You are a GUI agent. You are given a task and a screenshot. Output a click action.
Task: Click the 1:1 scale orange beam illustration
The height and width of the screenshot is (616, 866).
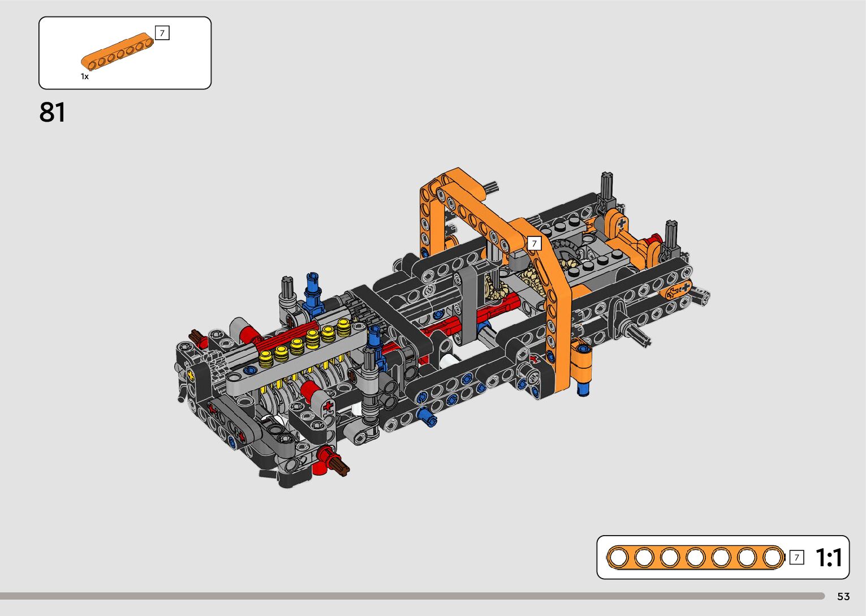click(x=695, y=558)
